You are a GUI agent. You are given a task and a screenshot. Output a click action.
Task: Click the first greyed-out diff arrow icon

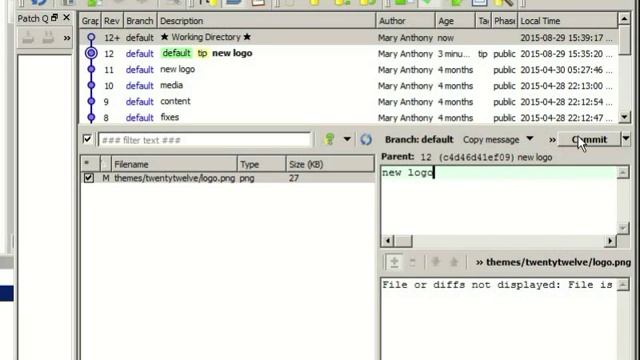coord(436,262)
